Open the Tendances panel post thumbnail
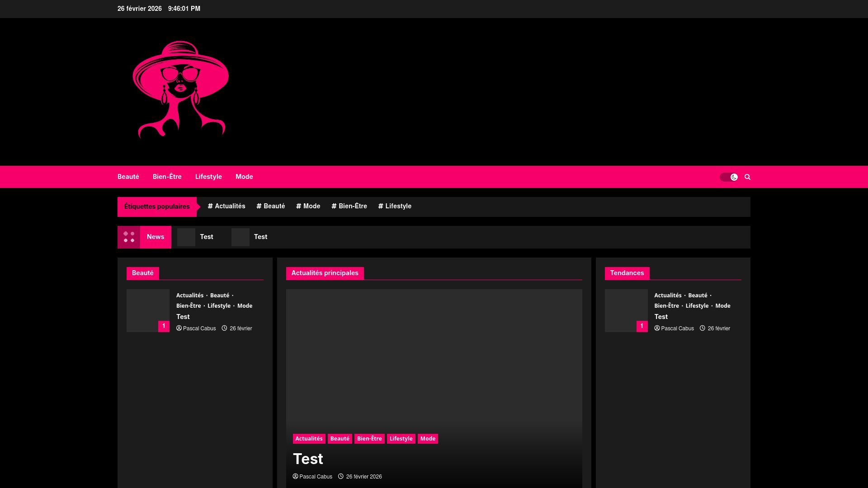 (626, 310)
